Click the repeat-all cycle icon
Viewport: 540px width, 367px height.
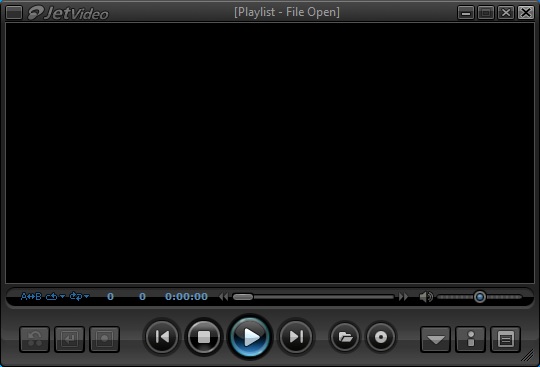tap(75, 296)
